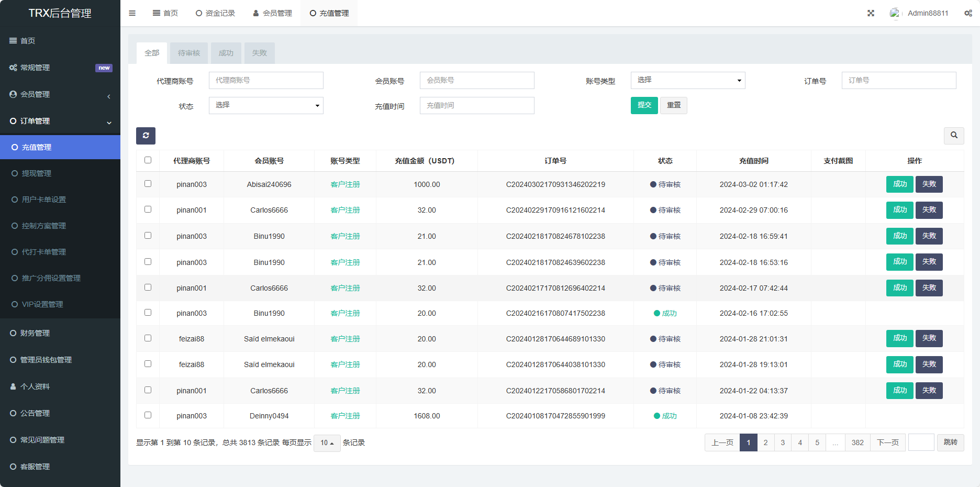980x487 pixels.
Task: Switch to the 成功 filter tab
Action: click(x=226, y=53)
